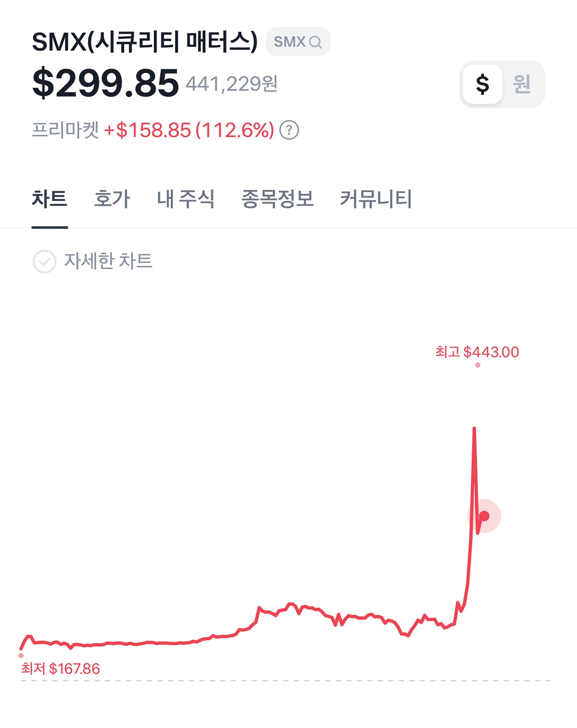Click the 프리마켓 label

[x=65, y=130]
